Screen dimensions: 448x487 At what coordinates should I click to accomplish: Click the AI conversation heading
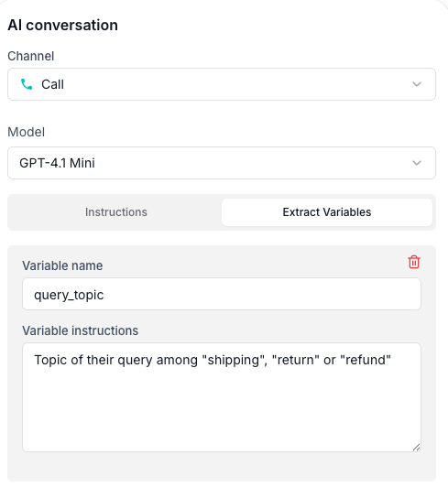(62, 25)
